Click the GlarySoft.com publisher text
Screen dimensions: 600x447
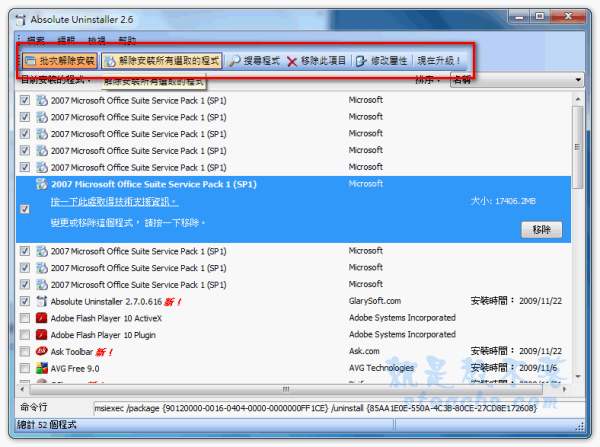click(x=375, y=301)
